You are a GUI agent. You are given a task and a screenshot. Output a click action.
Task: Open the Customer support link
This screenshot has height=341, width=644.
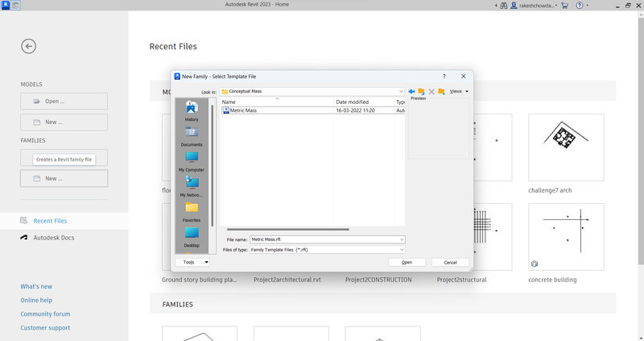[x=45, y=328]
